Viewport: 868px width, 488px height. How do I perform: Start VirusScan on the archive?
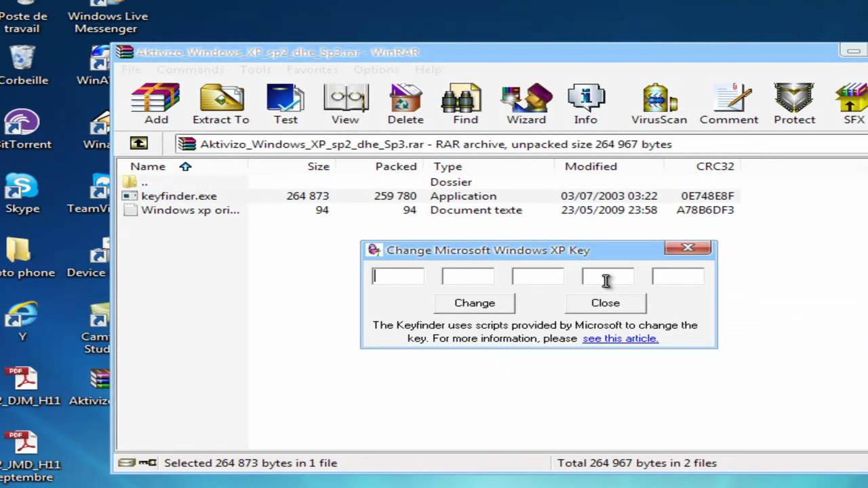pyautogui.click(x=659, y=104)
